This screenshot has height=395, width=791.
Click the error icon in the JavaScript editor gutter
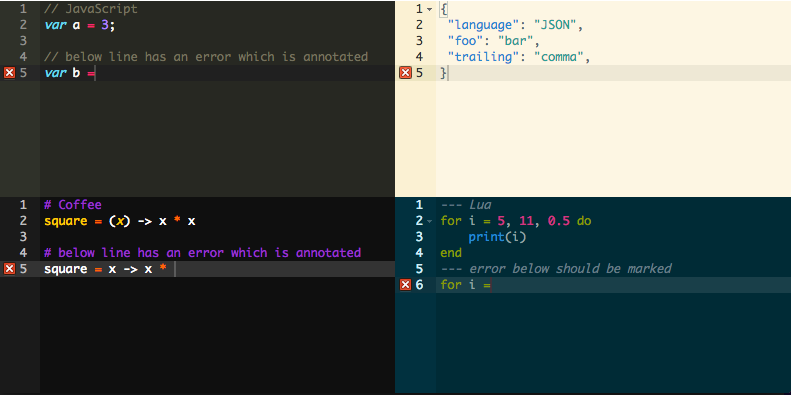coord(10,73)
